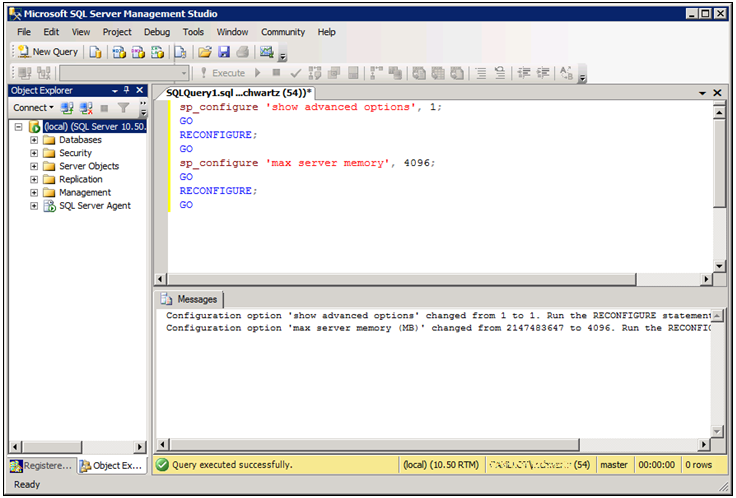Open the SQL editor toolbar options arrow
This screenshot has height=498, width=736.
[x=582, y=76]
